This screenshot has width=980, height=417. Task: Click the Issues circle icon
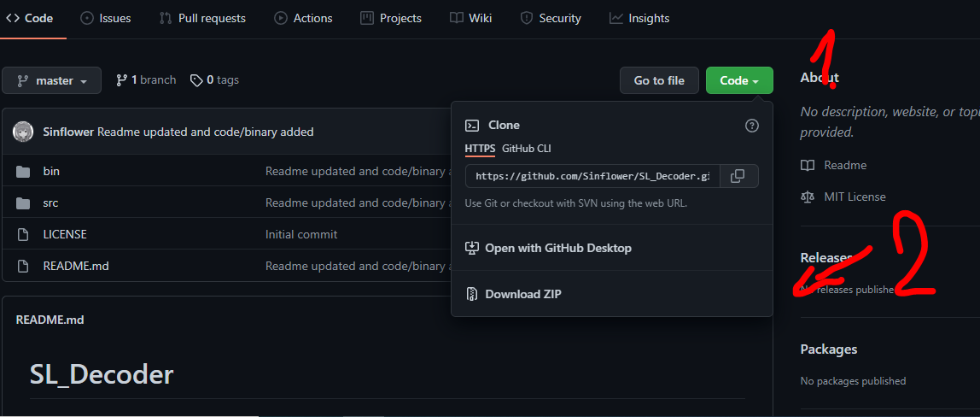click(x=87, y=18)
